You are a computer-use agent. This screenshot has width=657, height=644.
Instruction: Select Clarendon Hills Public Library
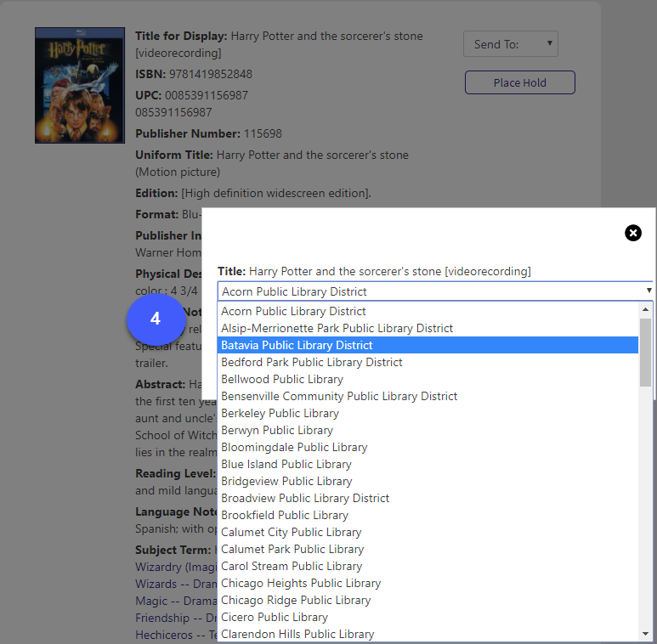pos(428,634)
